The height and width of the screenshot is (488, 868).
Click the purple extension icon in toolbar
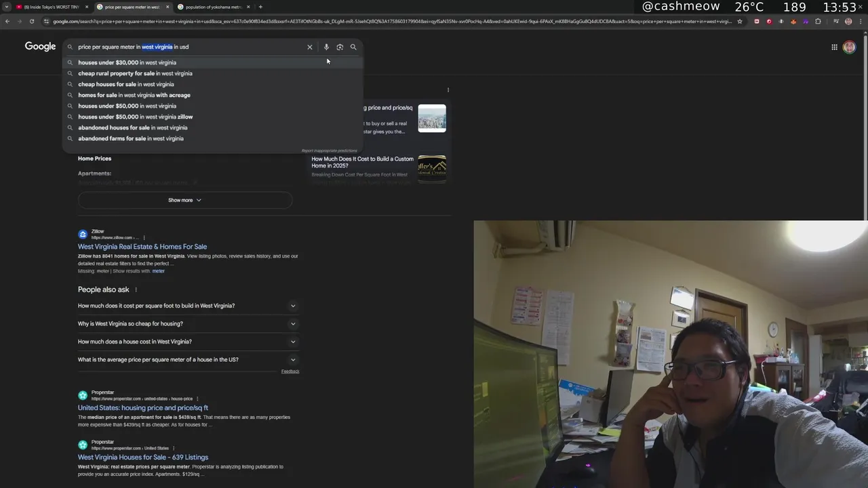(806, 21)
